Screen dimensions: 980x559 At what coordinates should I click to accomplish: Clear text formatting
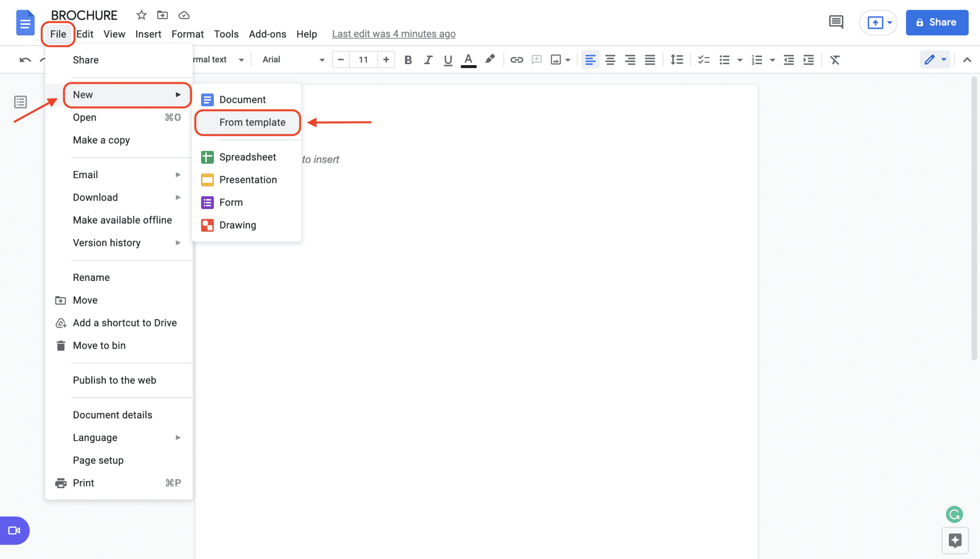tap(835, 59)
